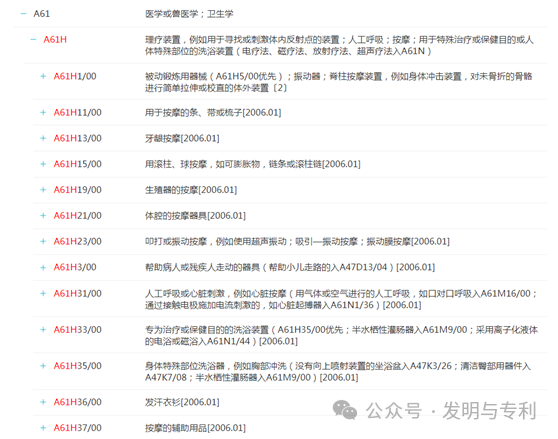
Task: Collapse the A61 tree node
Action: point(23,14)
